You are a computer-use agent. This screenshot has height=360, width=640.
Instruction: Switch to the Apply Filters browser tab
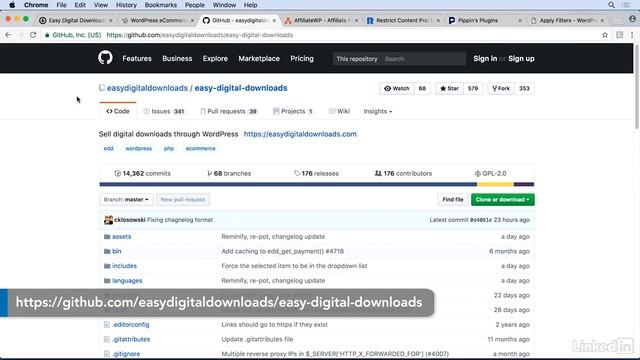pyautogui.click(x=567, y=20)
